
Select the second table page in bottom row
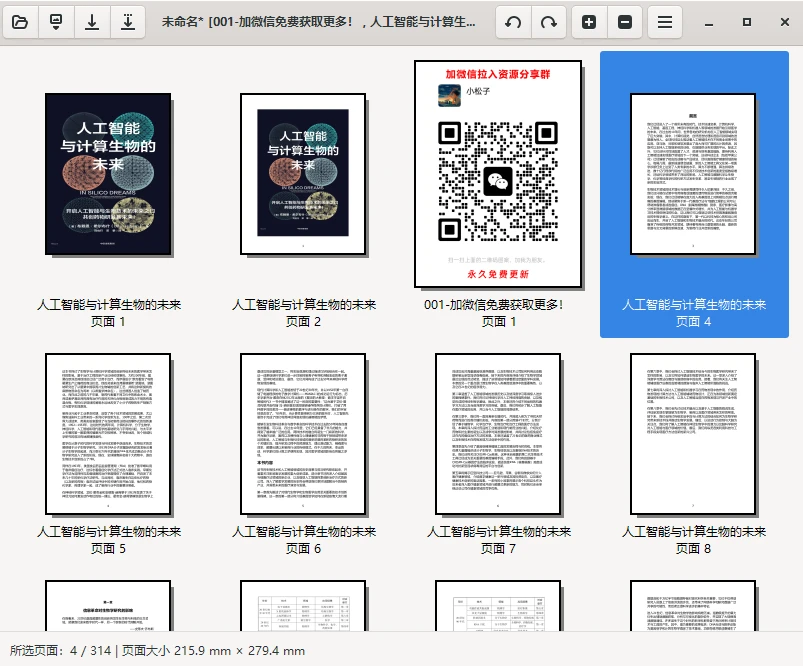498,606
